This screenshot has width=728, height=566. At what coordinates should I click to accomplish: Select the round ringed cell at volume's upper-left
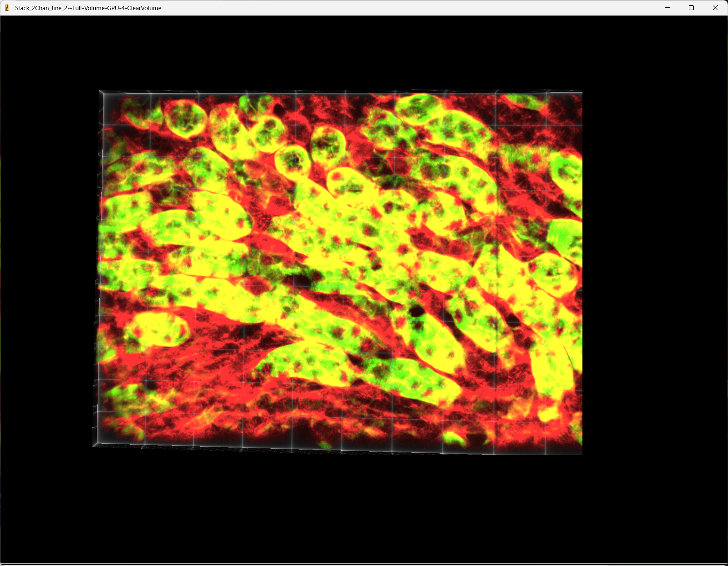point(186,118)
